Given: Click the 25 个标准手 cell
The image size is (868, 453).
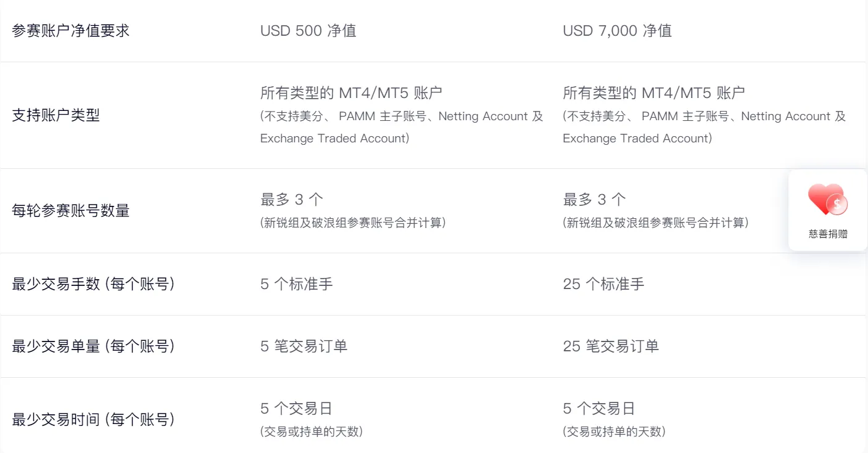Looking at the screenshot, I should (603, 284).
